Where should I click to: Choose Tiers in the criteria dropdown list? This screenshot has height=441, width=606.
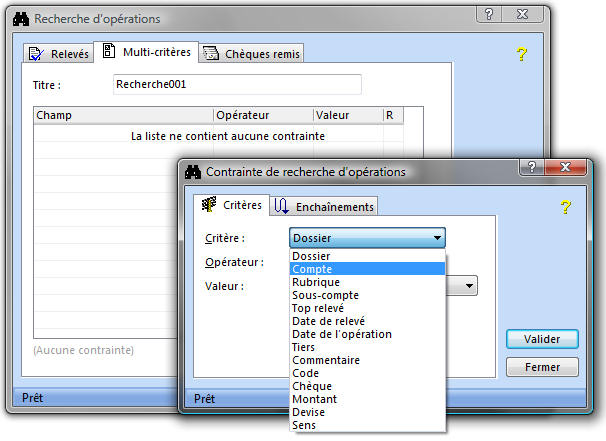tap(303, 347)
